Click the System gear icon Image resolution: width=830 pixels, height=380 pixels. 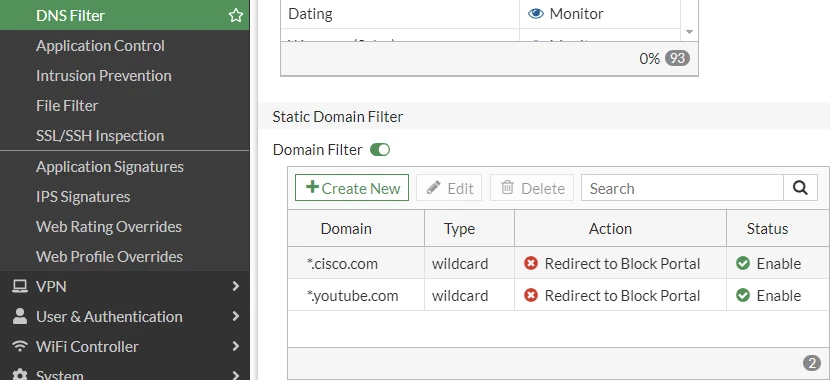[20, 375]
